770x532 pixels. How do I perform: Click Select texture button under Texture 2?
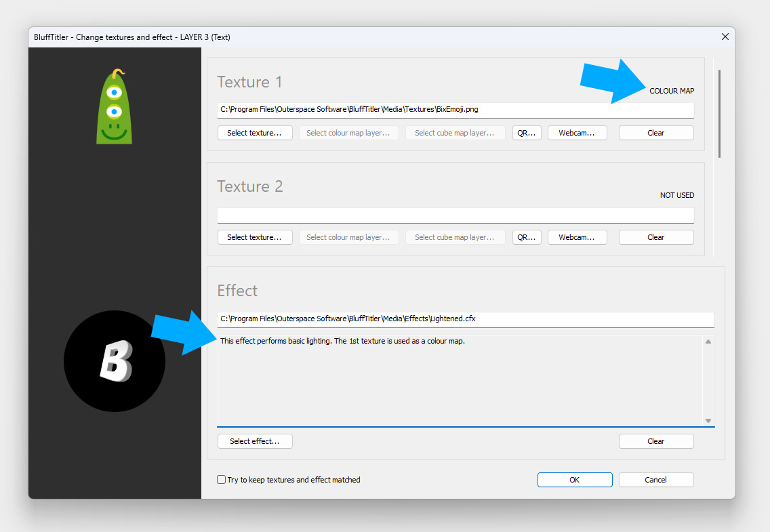pos(255,237)
